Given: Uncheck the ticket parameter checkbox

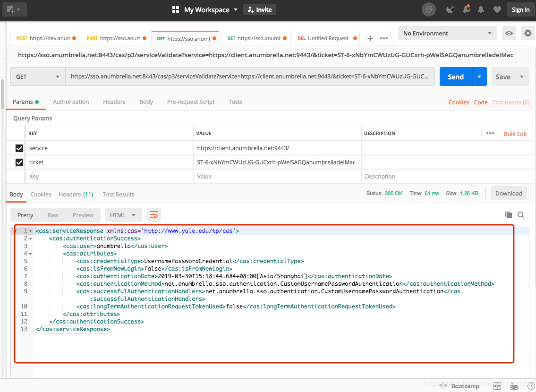Looking at the screenshot, I should coord(19,162).
